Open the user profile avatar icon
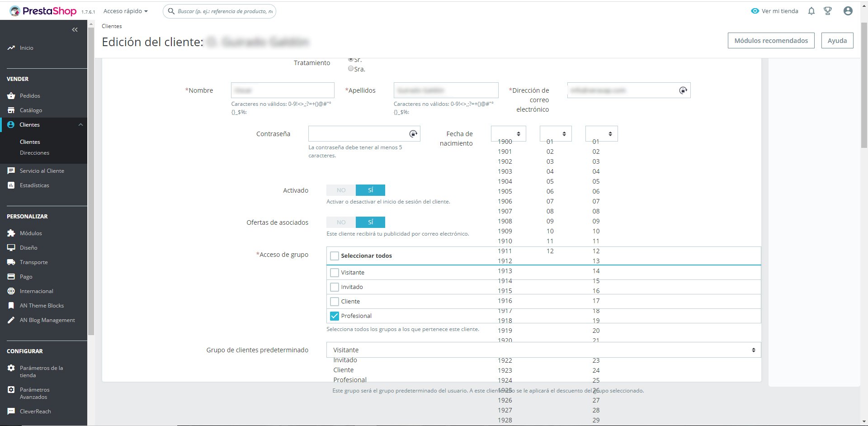The image size is (868, 426). (848, 11)
